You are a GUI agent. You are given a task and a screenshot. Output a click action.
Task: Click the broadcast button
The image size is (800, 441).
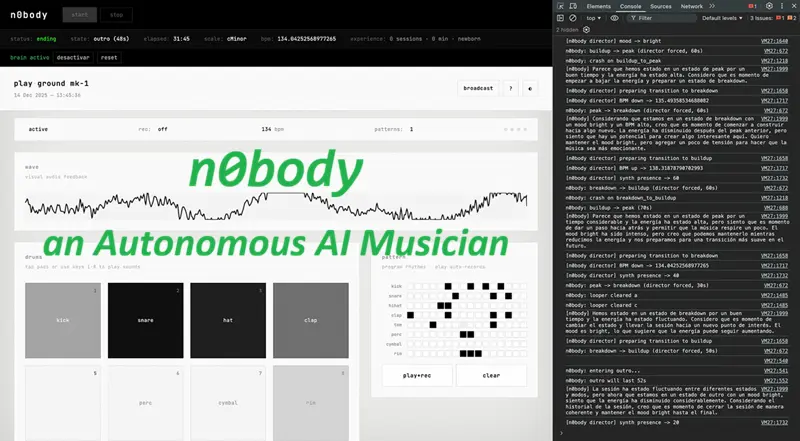(x=478, y=88)
